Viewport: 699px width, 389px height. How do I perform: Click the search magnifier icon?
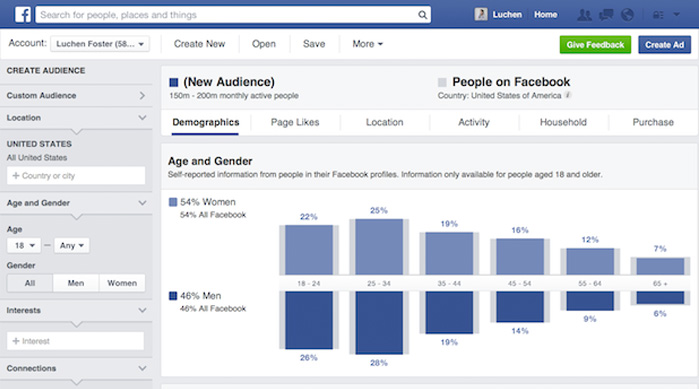[422, 15]
